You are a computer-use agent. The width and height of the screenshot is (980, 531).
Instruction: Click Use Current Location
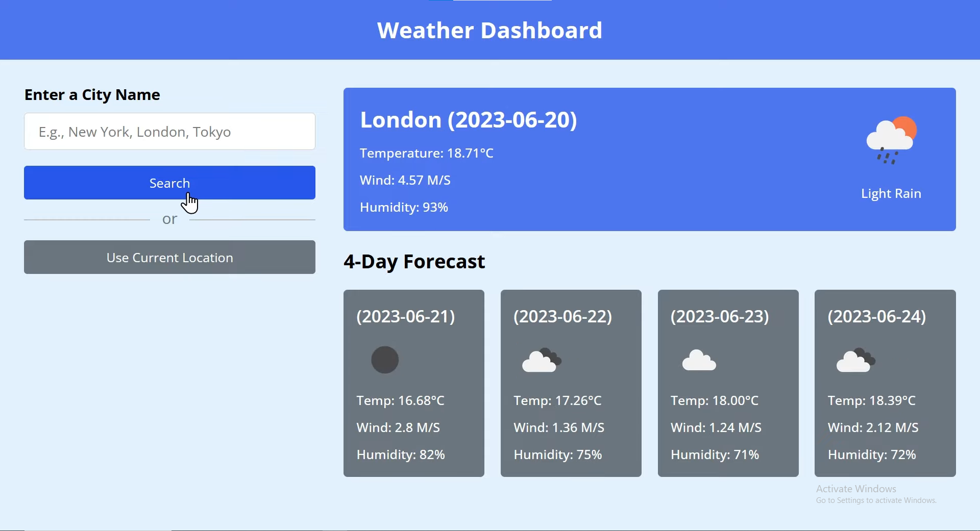click(x=169, y=257)
